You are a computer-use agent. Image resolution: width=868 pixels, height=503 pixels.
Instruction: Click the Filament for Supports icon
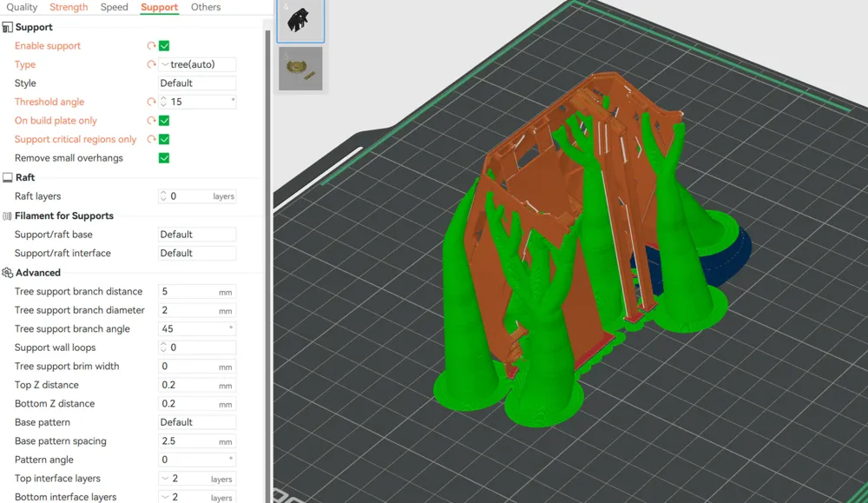tap(7, 216)
